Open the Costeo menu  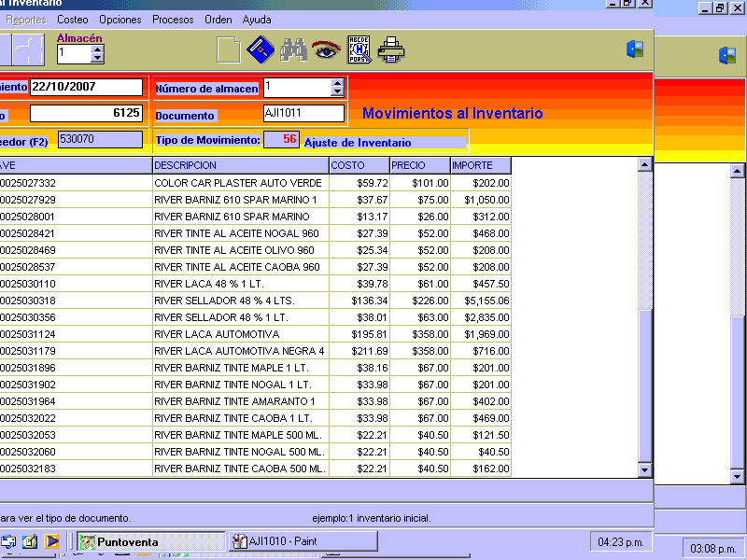[74, 20]
